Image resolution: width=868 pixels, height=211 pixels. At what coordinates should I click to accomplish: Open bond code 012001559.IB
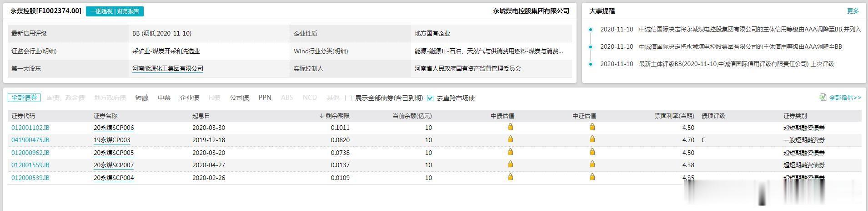tap(30, 165)
